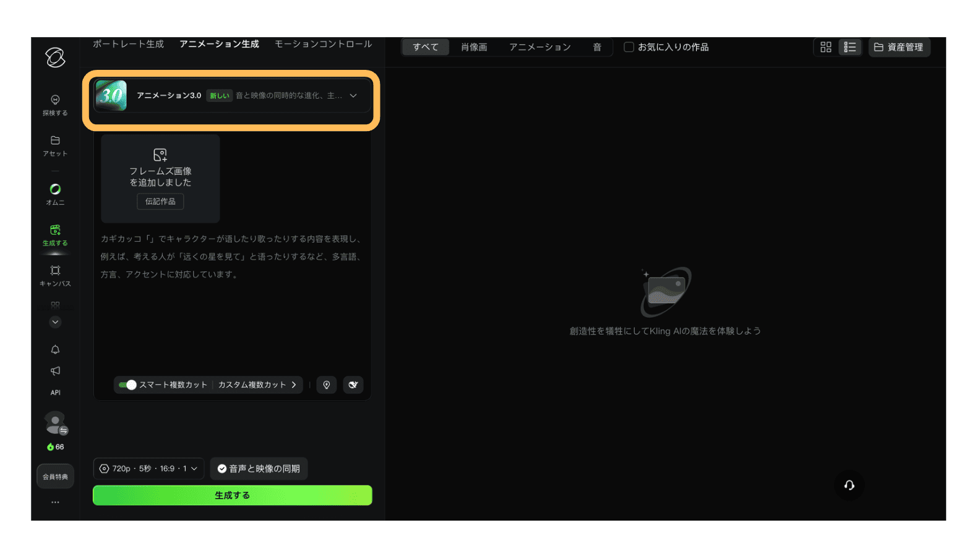
Task: Open 資産管理 asset management
Action: pyautogui.click(x=898, y=47)
